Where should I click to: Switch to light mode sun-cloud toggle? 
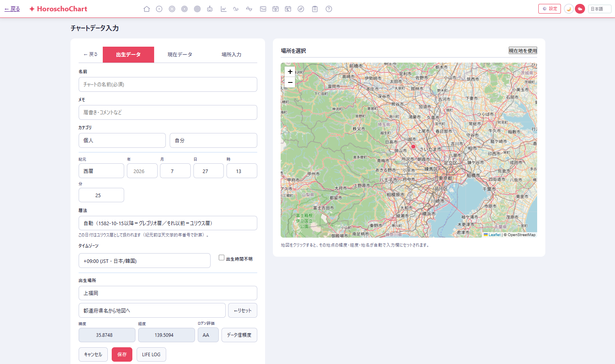tap(580, 9)
